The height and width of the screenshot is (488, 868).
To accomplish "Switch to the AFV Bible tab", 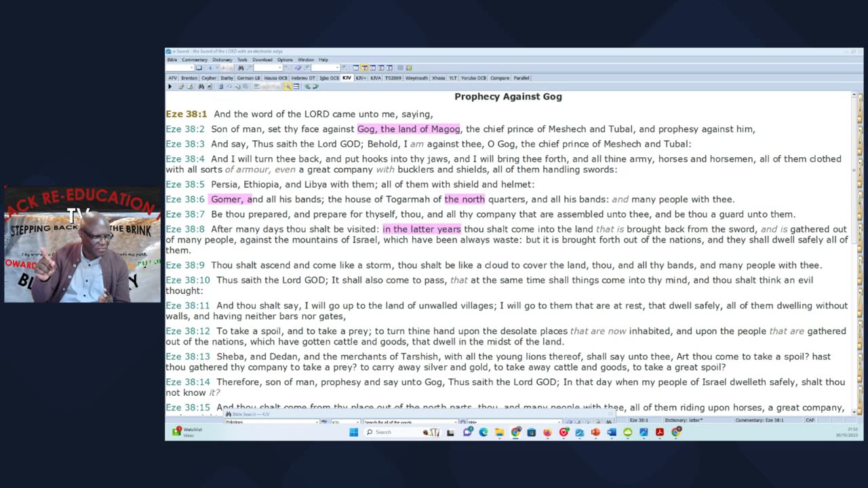I will (173, 78).
